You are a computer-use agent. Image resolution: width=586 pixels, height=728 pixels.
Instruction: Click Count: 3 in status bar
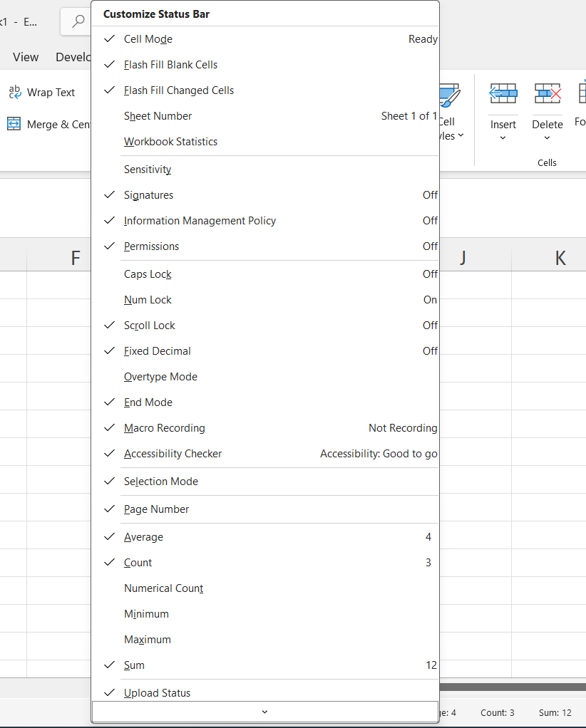(497, 712)
